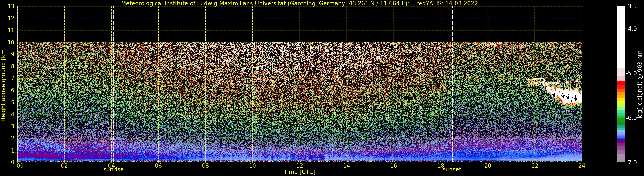The image size is (644, 176).
Task: Click the '5.' tick on the height axis
Action: (13, 103)
